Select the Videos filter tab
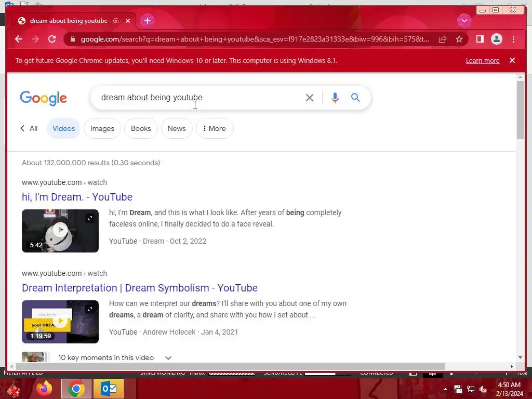532x399 pixels. 63,129
